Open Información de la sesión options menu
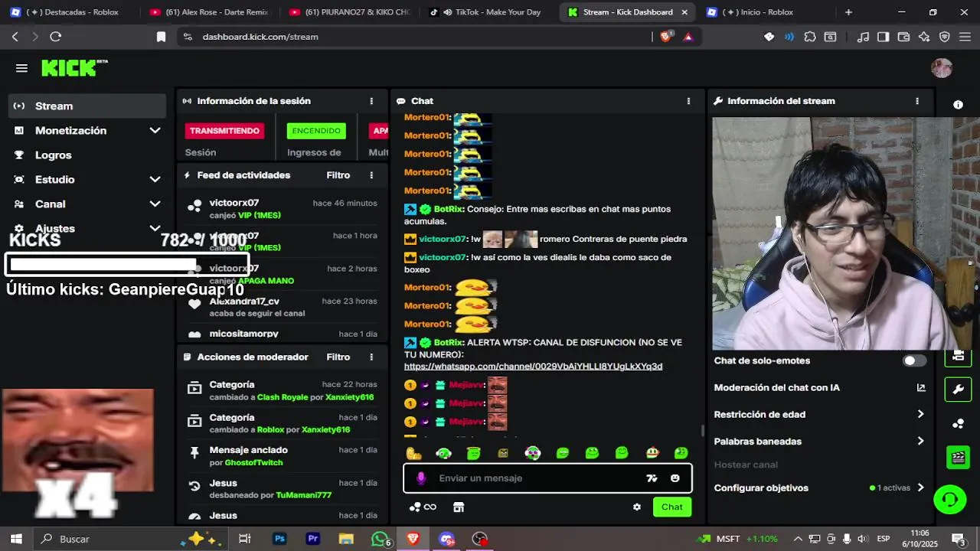Screen dimensions: 980x551 click(x=371, y=101)
